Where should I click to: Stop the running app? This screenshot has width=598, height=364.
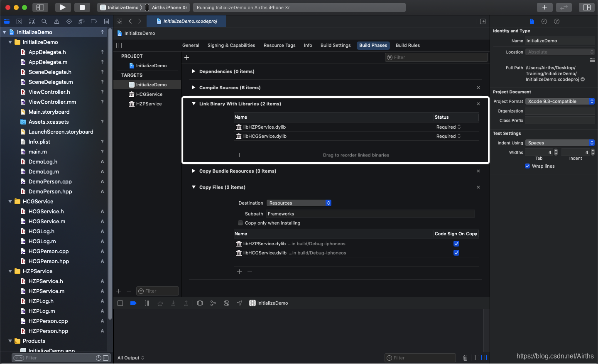82,7
